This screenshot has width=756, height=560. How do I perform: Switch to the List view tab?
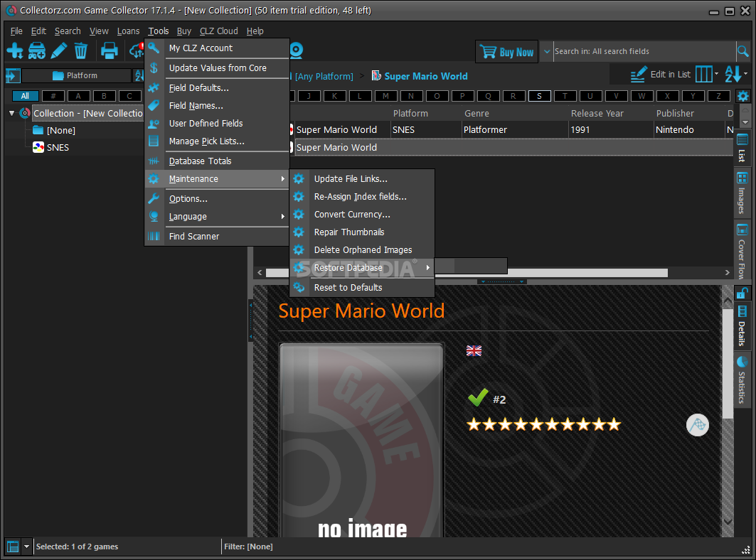pos(742,148)
